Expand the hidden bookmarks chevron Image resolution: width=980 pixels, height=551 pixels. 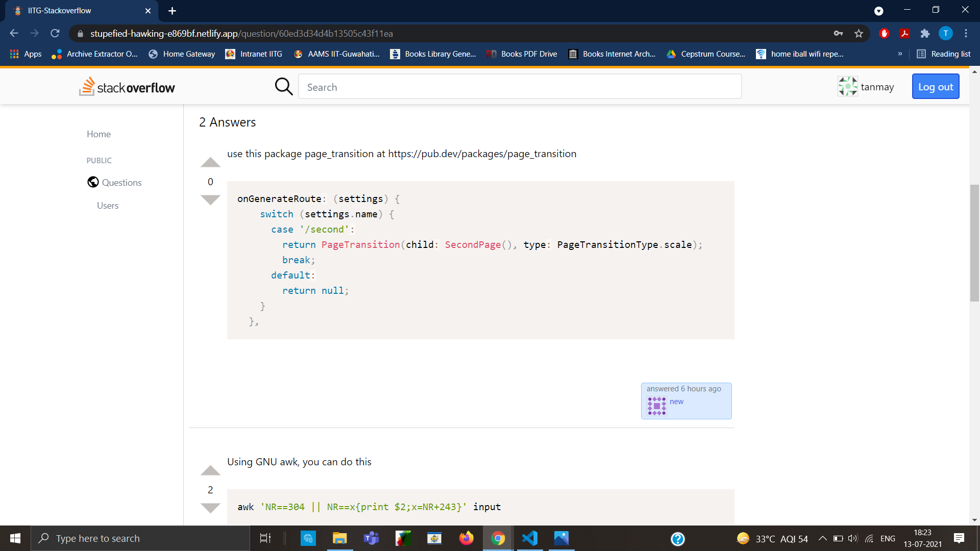click(900, 54)
